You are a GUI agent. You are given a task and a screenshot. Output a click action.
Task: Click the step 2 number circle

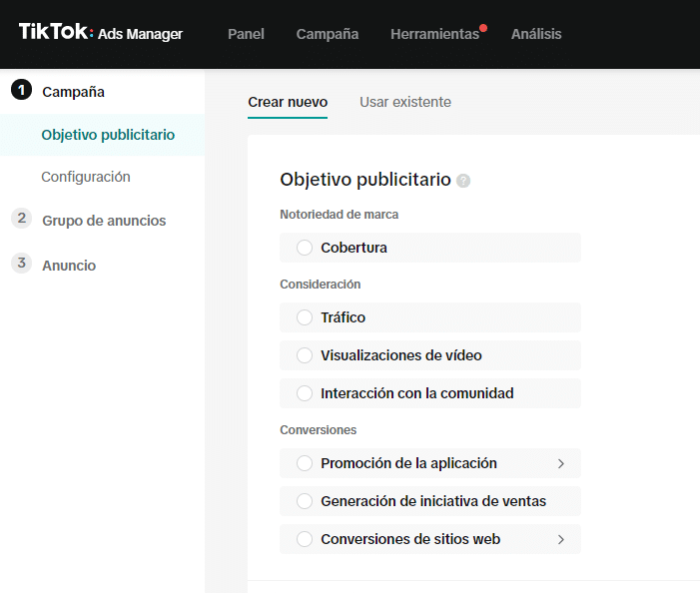coord(21,219)
